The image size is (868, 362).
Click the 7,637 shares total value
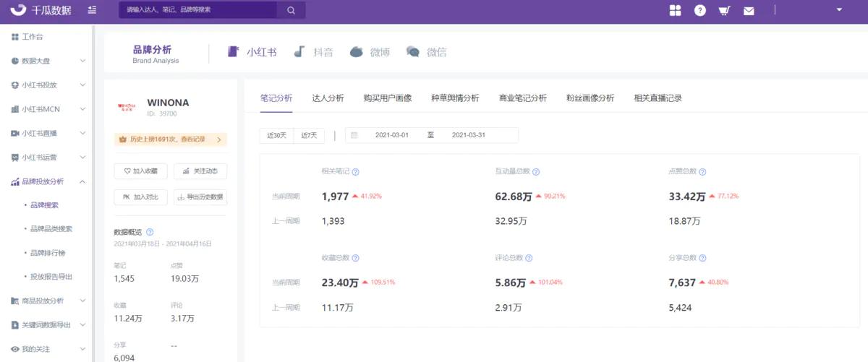coord(683,283)
